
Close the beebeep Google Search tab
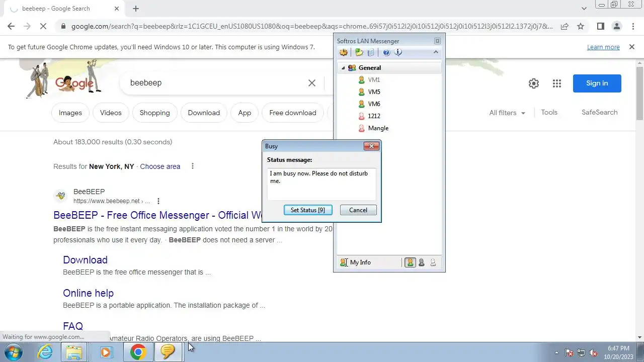pos(117,9)
